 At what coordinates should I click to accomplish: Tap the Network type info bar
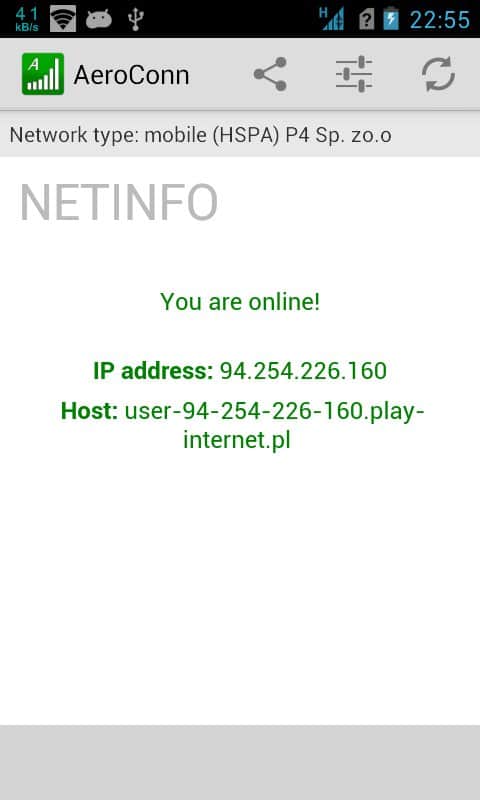[240, 135]
